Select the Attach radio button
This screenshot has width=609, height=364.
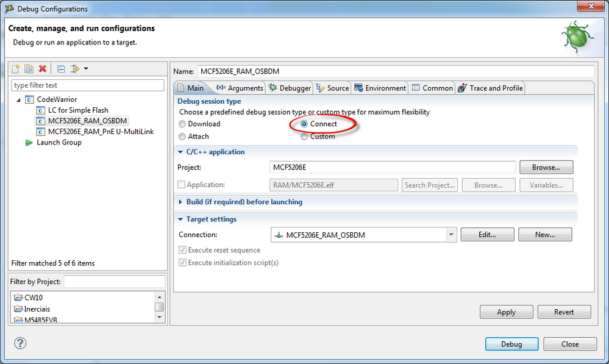click(x=182, y=137)
